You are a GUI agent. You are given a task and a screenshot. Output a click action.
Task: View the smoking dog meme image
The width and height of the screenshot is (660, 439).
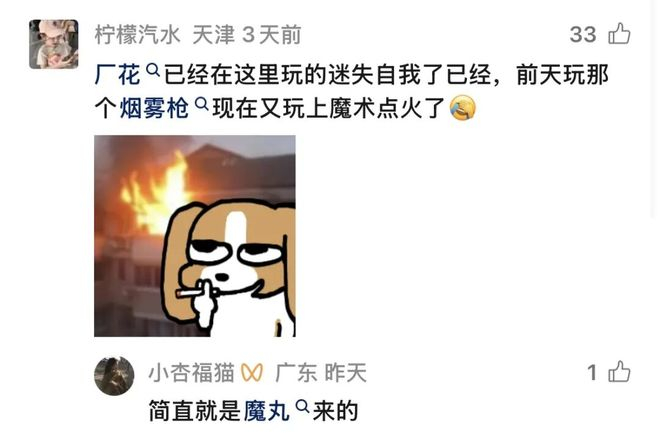tap(194, 236)
